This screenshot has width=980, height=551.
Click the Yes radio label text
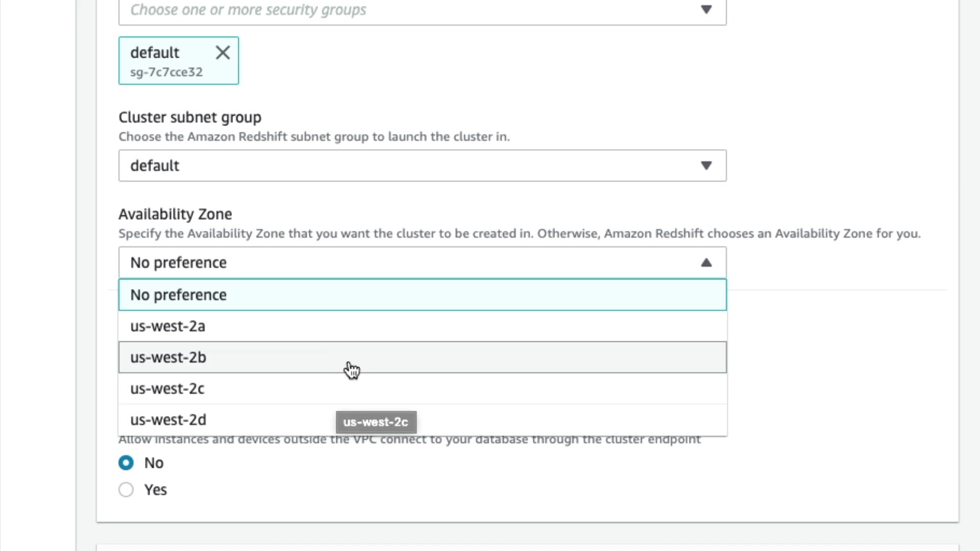(156, 490)
